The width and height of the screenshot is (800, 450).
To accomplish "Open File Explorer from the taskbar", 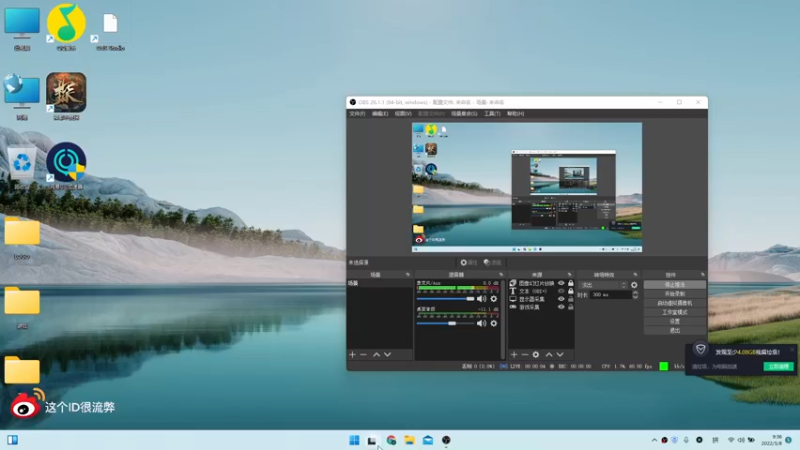I will [x=409, y=440].
